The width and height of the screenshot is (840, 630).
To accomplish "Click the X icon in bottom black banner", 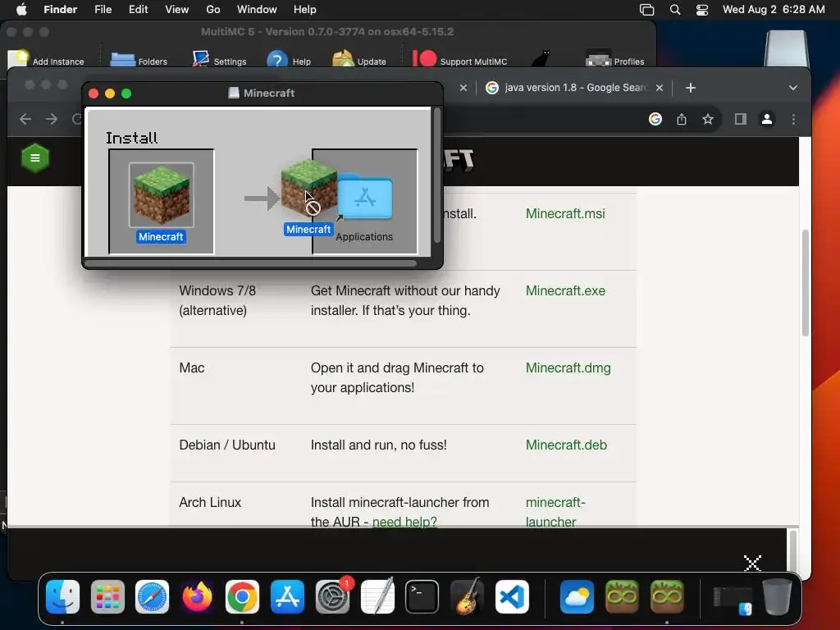I will click(x=752, y=563).
